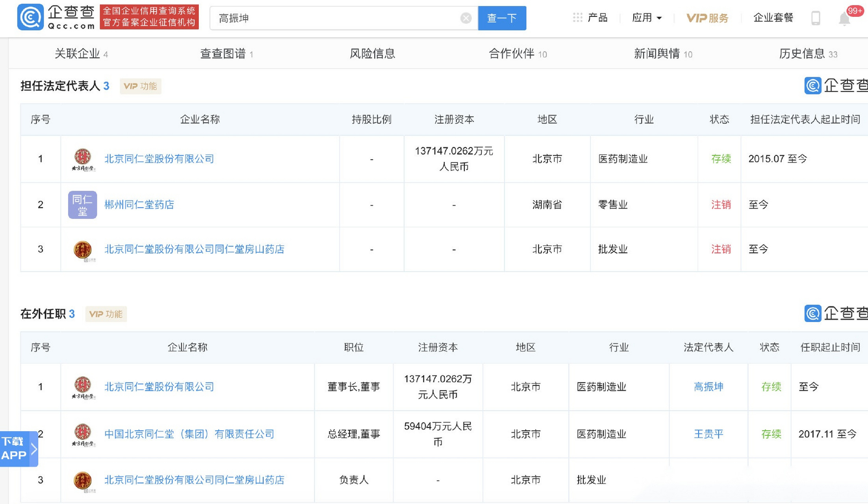Open the 产品 grid menu
Viewport: 868px width, 504px height.
click(590, 18)
